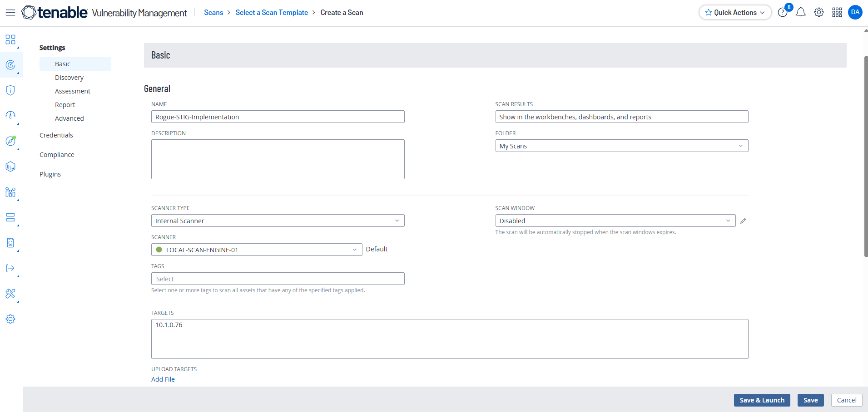Open the dashboards icon in left sidebar
Image resolution: width=868 pixels, height=412 pixels.
tap(10, 39)
